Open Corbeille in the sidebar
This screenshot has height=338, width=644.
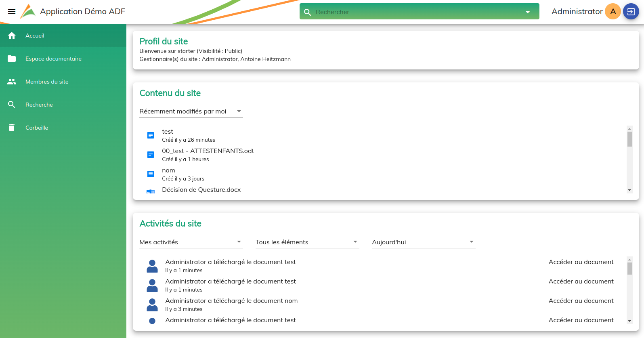pyautogui.click(x=63, y=128)
